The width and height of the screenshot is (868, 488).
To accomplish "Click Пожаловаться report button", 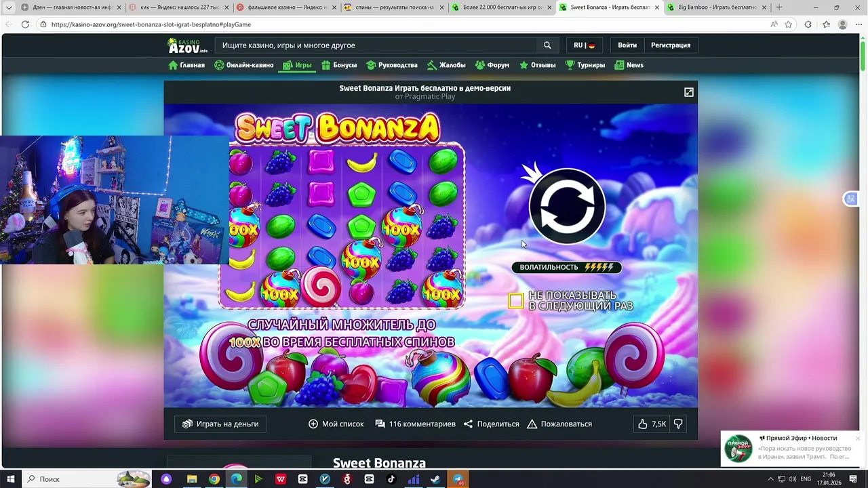I will (559, 424).
